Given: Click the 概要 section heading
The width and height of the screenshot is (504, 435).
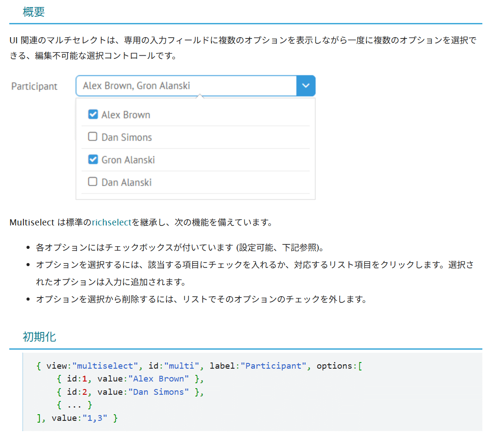Looking at the screenshot, I should pyautogui.click(x=34, y=12).
